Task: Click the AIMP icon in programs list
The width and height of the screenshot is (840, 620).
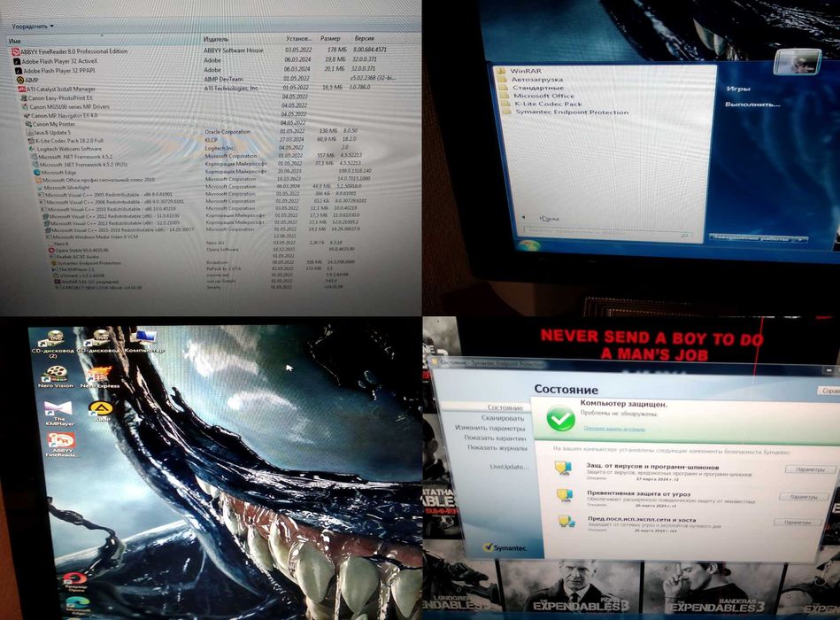Action: point(20,80)
